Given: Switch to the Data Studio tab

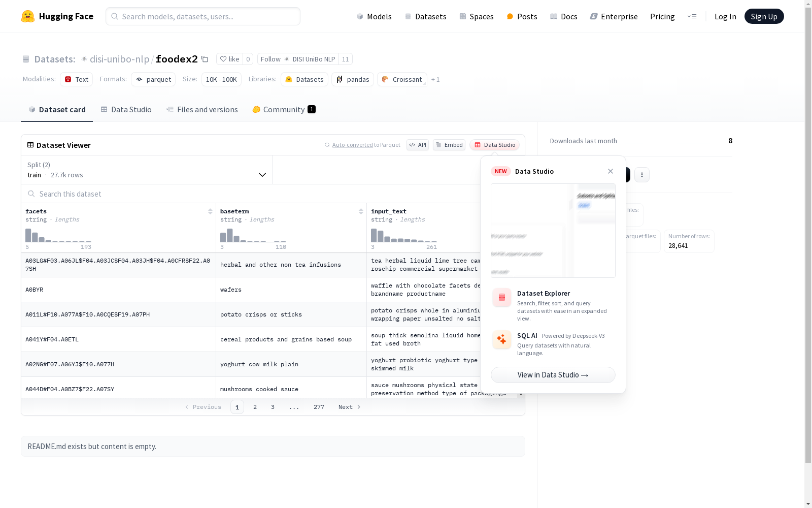Looking at the screenshot, I should [x=126, y=109].
